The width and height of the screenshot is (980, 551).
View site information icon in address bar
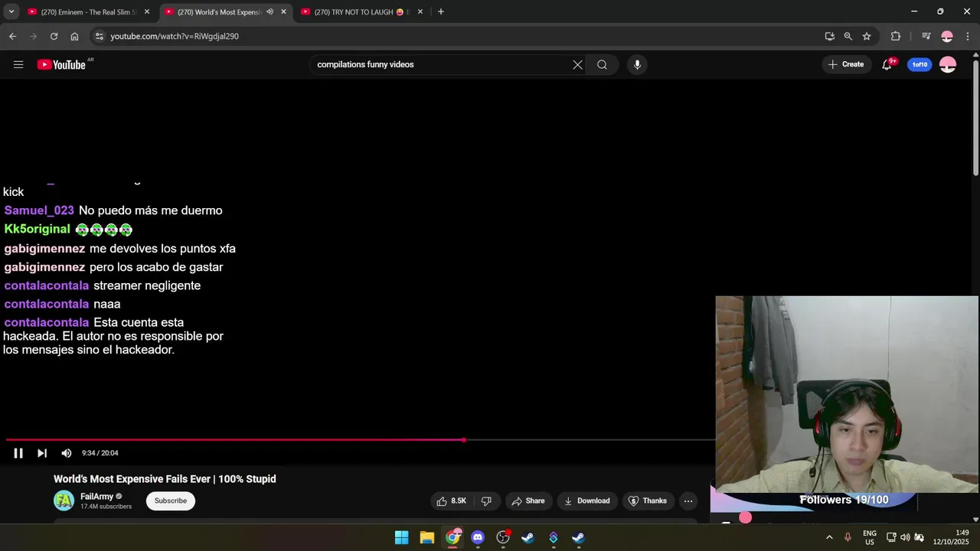(x=99, y=36)
